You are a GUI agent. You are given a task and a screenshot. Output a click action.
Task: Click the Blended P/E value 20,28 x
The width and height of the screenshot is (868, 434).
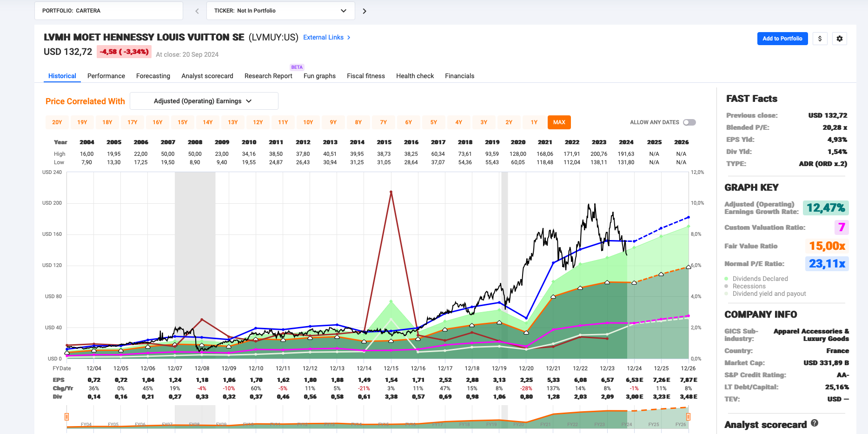(835, 127)
